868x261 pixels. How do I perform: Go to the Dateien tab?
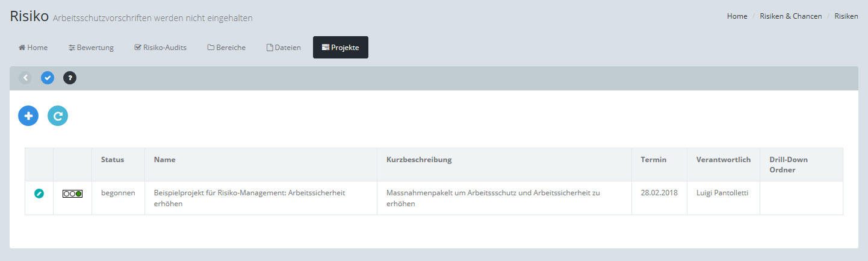pos(284,48)
